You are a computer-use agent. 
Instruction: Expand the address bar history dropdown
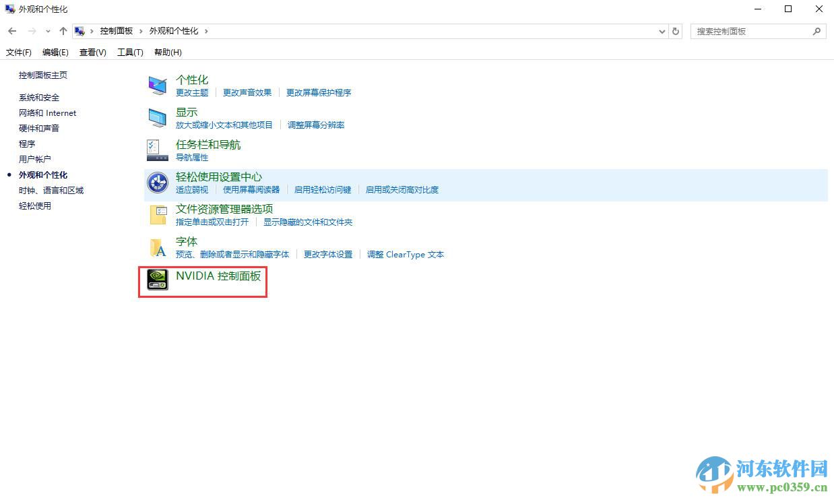pyautogui.click(x=662, y=31)
